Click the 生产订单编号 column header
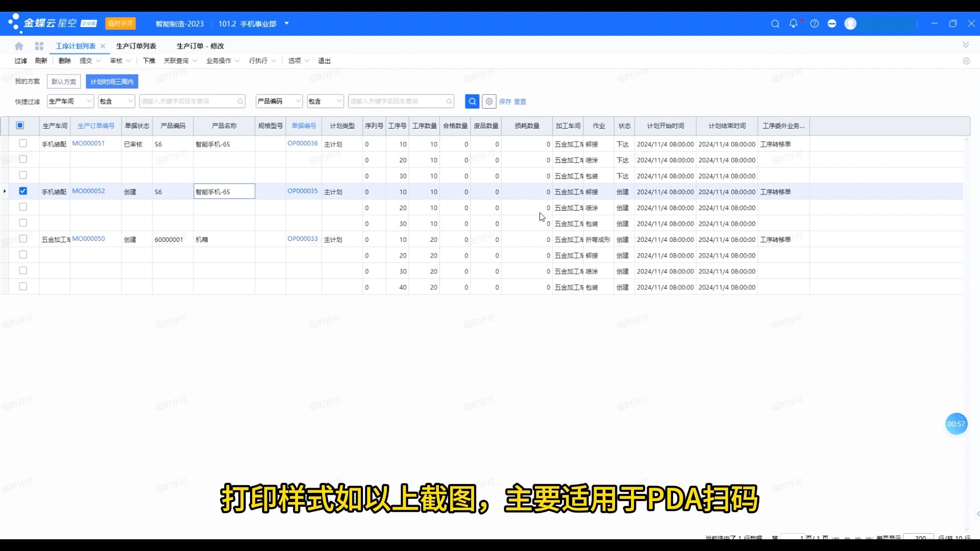 (96, 126)
